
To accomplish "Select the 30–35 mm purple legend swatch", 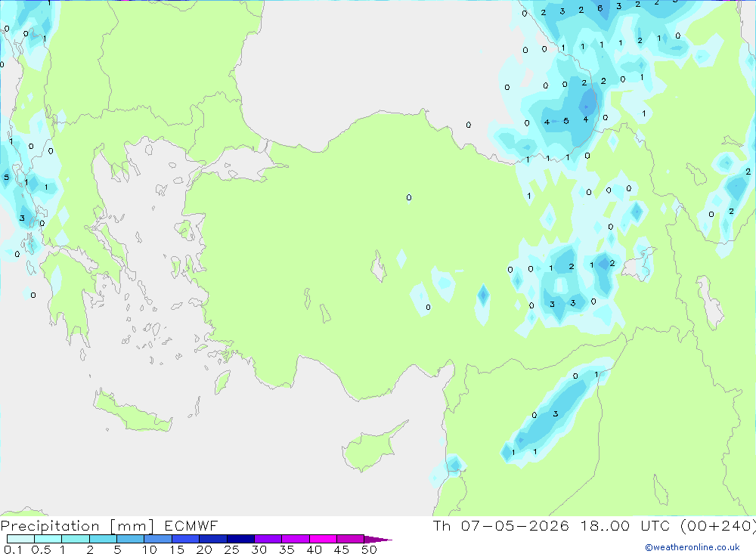I will 268,539.
